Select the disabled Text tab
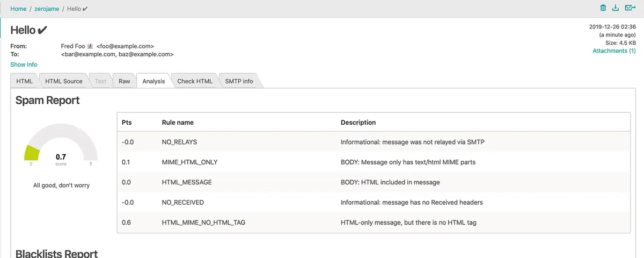The image size is (644, 258). point(100,81)
